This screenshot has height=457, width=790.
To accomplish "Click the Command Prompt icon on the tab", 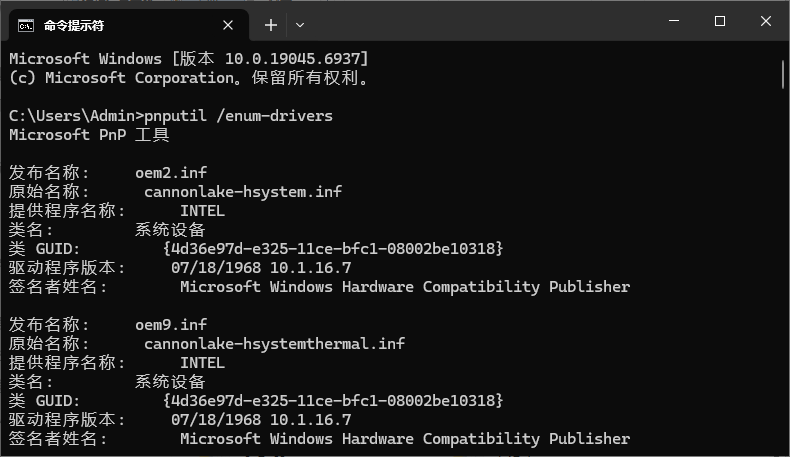I will 27,24.
